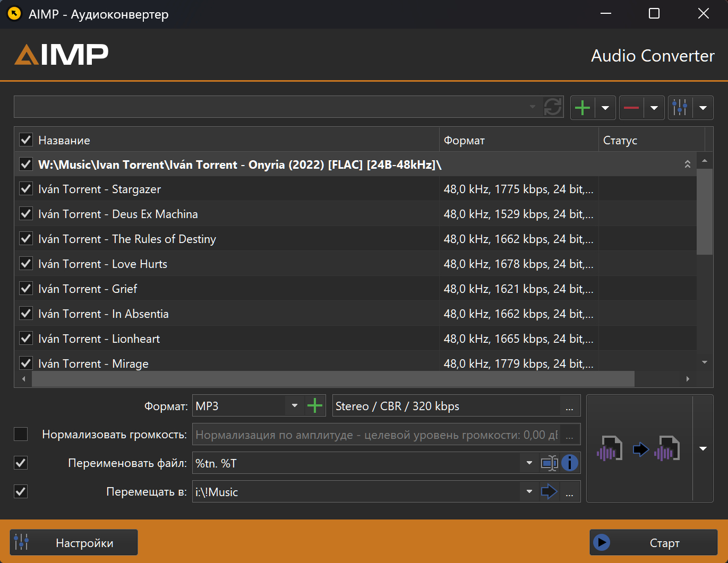
Task: Click vertical scrollbar down arrow
Action: [705, 362]
